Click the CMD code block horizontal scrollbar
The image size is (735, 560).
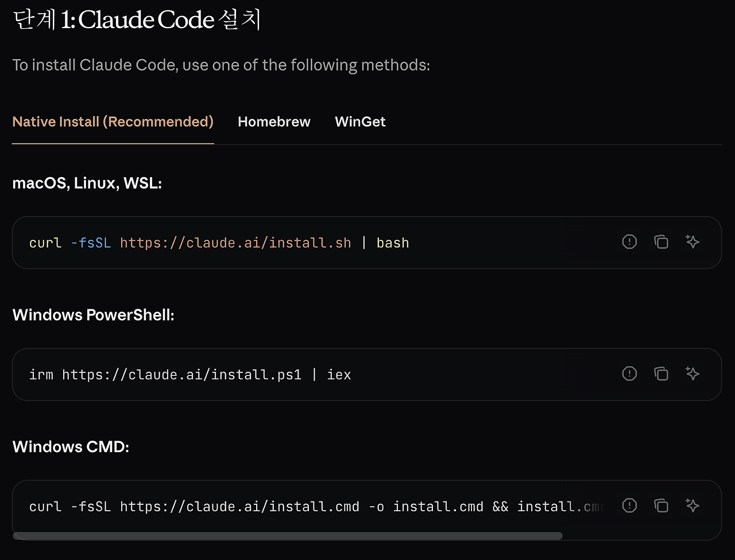pyautogui.click(x=287, y=536)
